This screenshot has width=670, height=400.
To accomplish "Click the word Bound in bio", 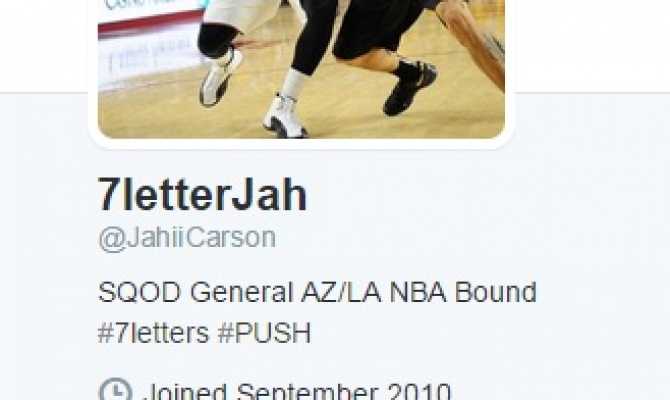I will click(x=495, y=292).
